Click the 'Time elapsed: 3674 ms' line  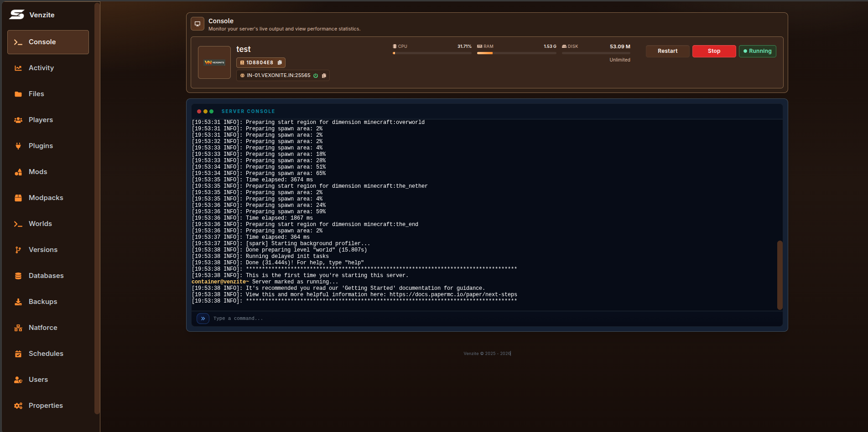[252, 180]
